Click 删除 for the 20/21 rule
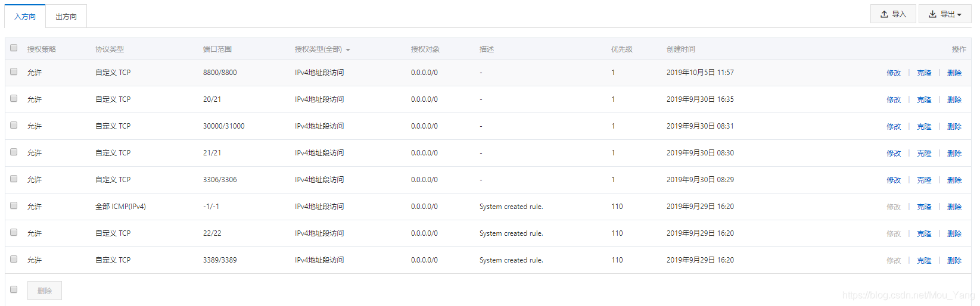This screenshot has width=980, height=306. click(954, 100)
